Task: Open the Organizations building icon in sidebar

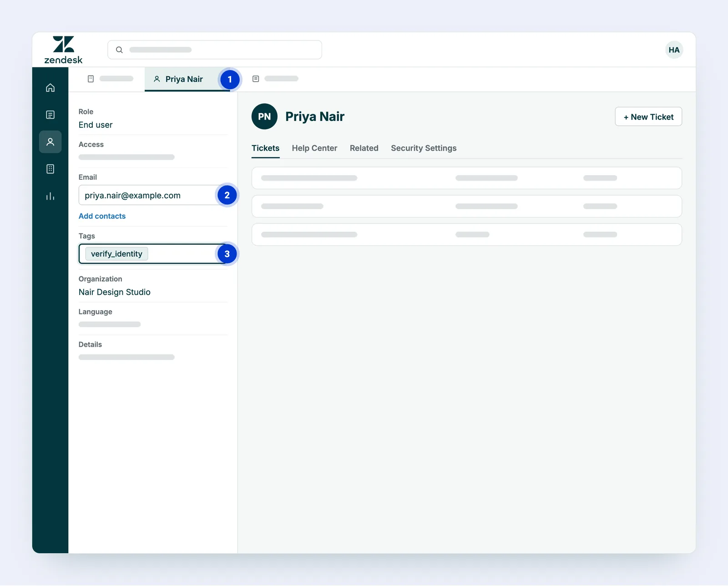Action: pyautogui.click(x=50, y=169)
